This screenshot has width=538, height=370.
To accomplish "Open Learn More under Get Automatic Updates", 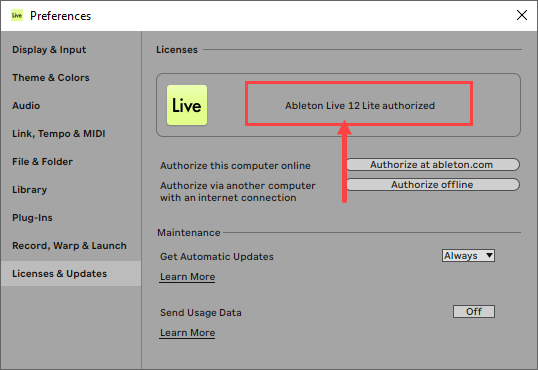I will point(188,277).
